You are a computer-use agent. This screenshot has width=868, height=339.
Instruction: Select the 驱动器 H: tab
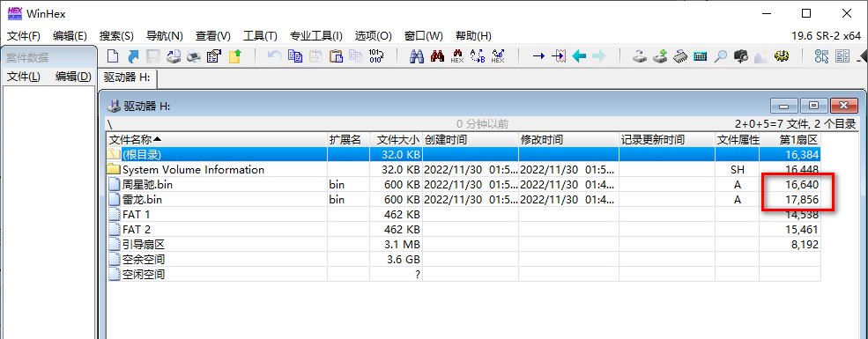coord(127,78)
